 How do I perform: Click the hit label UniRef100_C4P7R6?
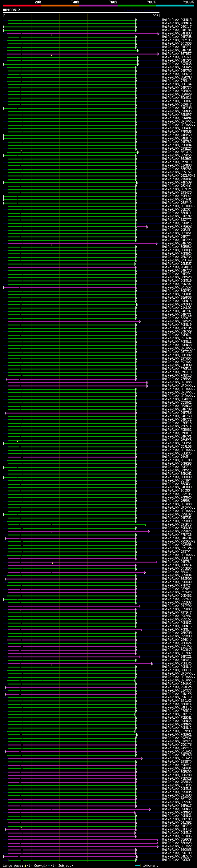[x=177, y=244]
